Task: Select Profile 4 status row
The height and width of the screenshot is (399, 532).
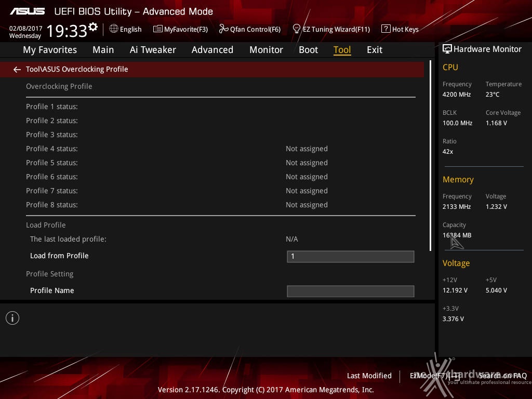Action: pyautogui.click(x=220, y=149)
